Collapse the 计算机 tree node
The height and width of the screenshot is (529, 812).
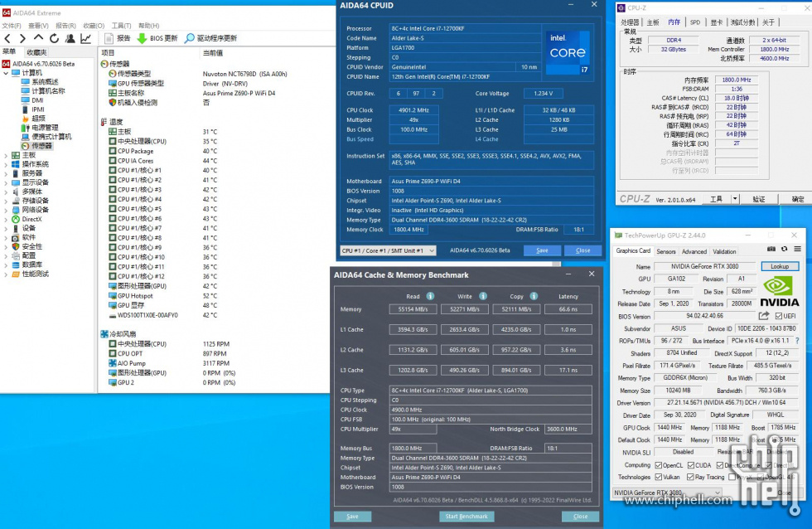pos(6,73)
